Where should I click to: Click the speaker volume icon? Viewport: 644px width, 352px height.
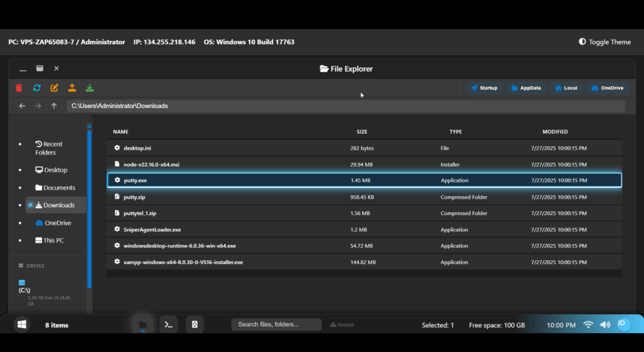click(x=605, y=325)
